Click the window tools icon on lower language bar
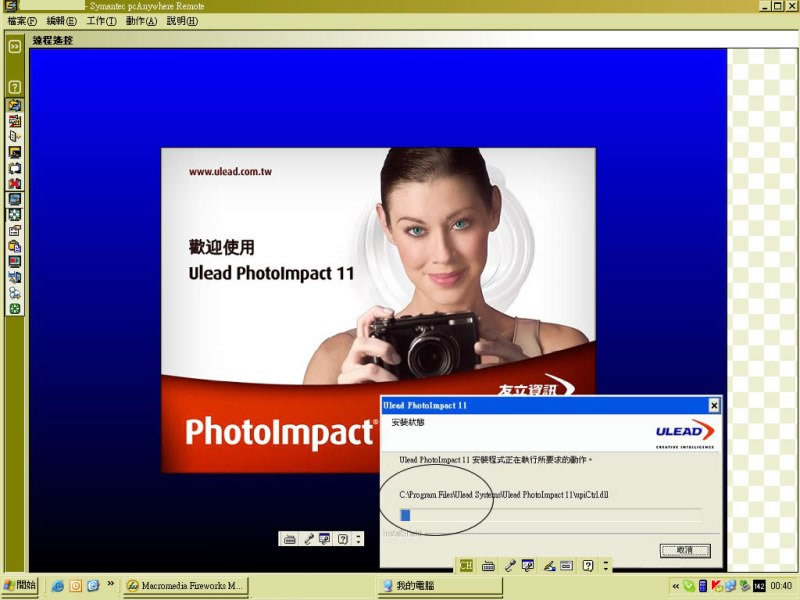The width and height of the screenshot is (800, 600). pyautogui.click(x=528, y=566)
